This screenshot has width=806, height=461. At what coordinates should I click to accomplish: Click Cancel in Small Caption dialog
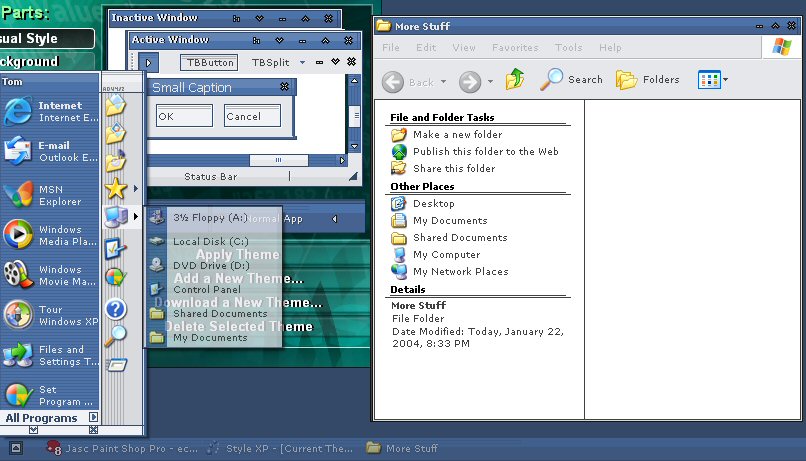(252, 116)
